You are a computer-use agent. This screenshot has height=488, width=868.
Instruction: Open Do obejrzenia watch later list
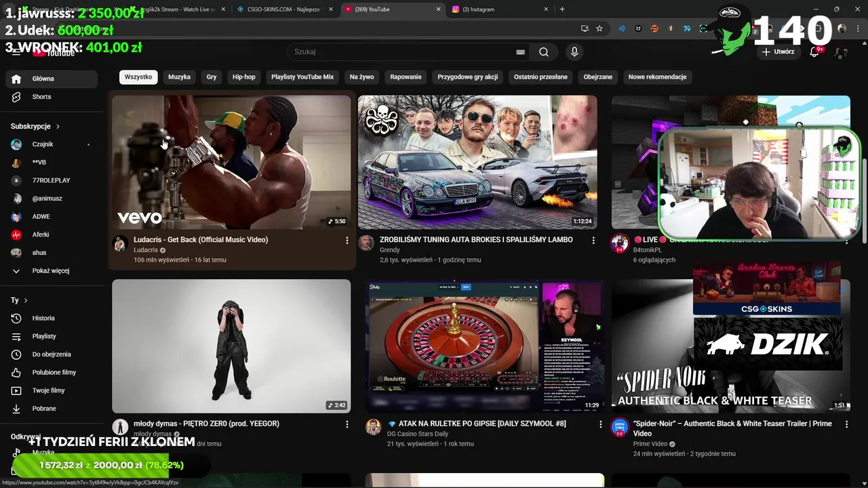click(52, 354)
